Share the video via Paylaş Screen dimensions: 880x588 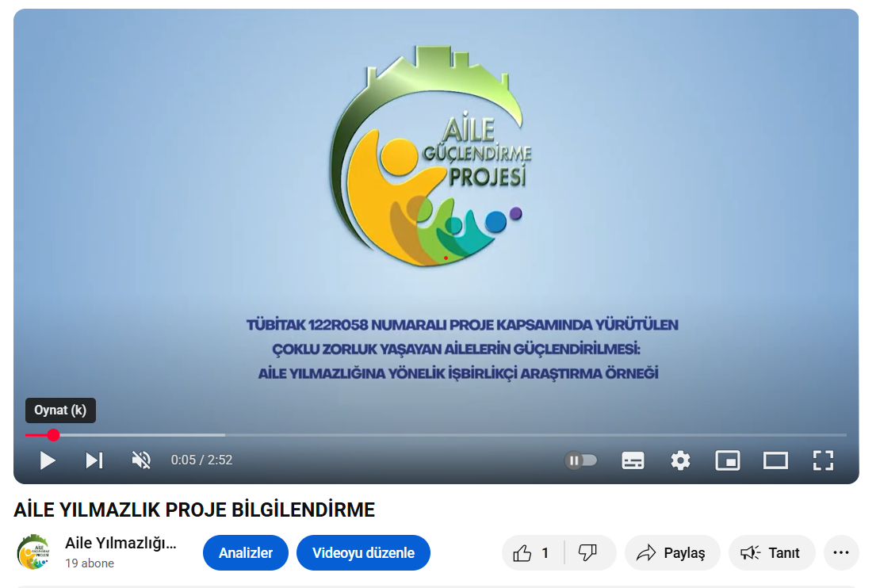click(671, 552)
